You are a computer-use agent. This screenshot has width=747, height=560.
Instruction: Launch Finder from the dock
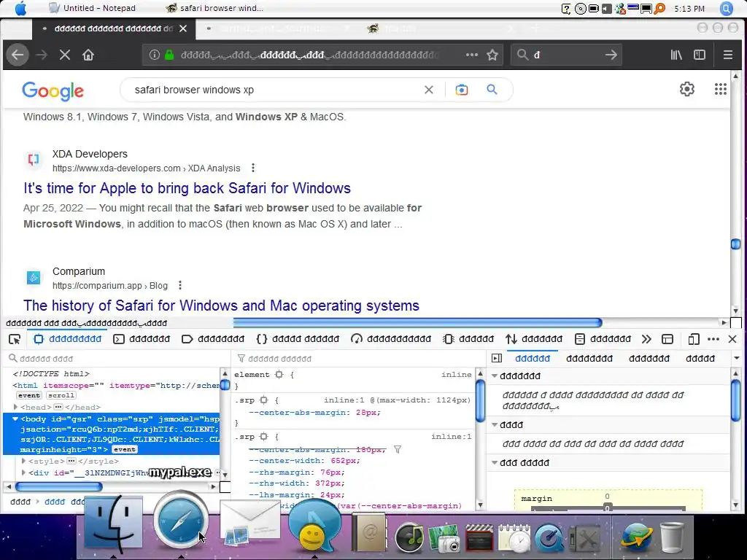coord(113,522)
